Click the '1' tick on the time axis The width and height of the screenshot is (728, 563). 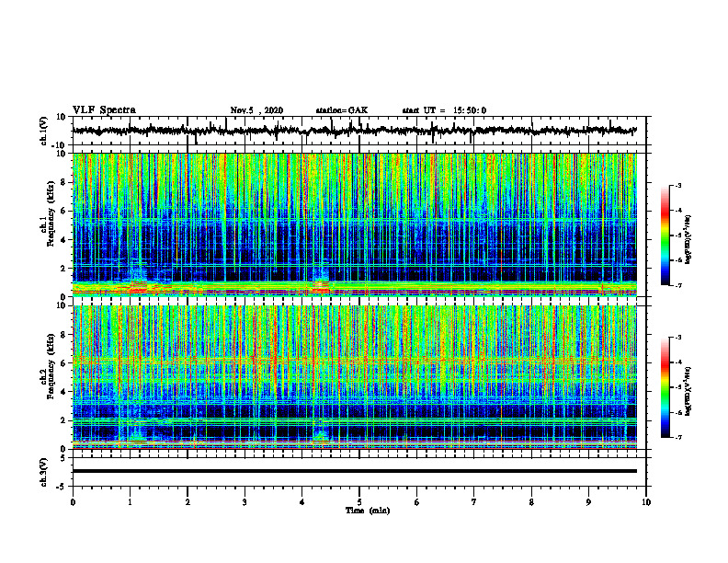130,502
